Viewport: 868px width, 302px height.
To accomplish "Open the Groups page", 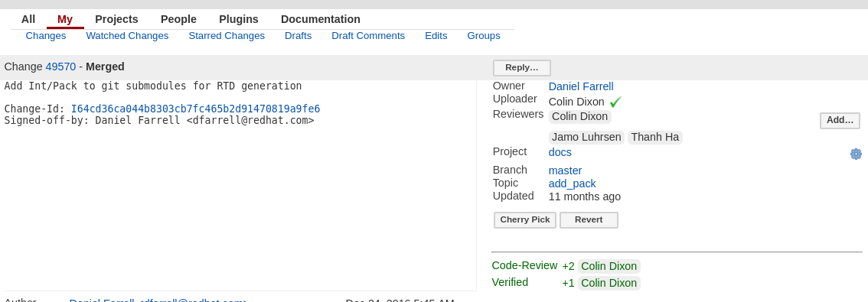I will click(483, 36).
